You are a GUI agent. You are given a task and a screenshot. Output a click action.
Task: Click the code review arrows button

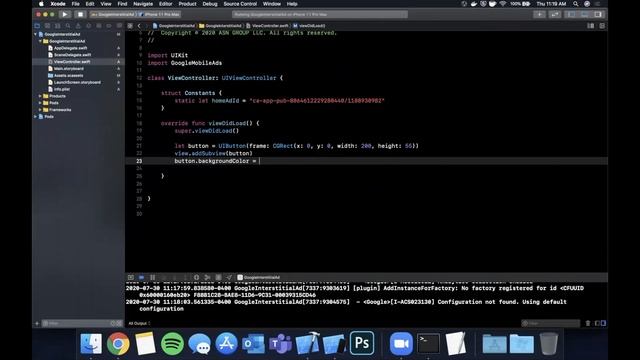click(x=555, y=14)
